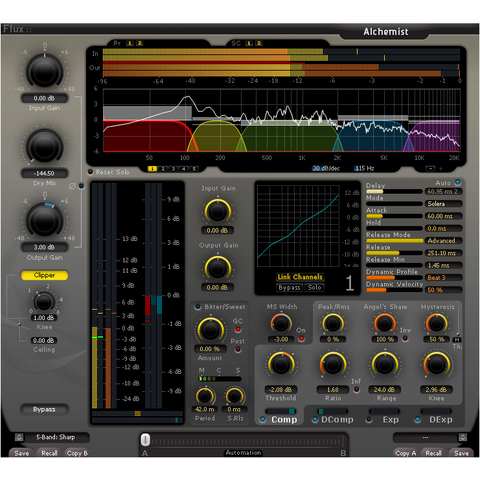Screen dimensions: 480x480
Task: Click the B label of morph slider
Action: [x=343, y=453]
